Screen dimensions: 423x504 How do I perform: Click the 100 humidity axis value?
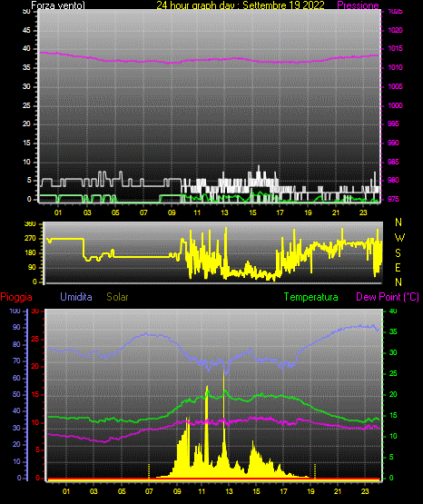[15, 311]
